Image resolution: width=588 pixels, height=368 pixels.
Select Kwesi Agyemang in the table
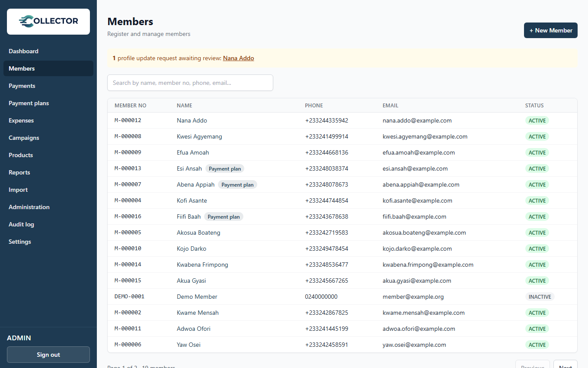click(199, 136)
